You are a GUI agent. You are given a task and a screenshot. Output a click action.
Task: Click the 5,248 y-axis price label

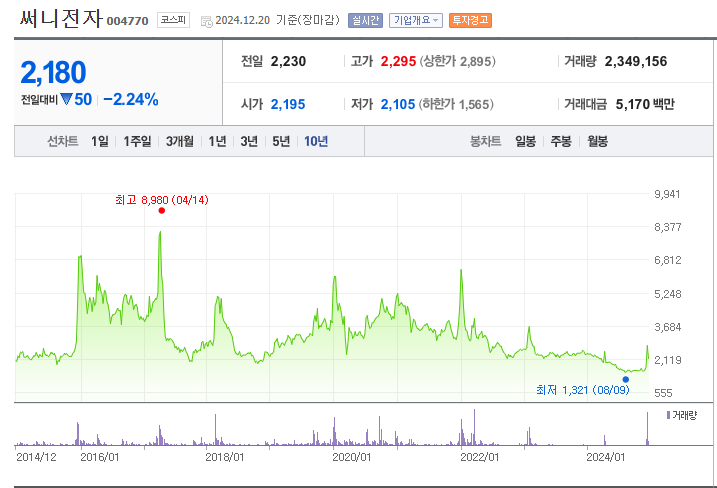668,294
